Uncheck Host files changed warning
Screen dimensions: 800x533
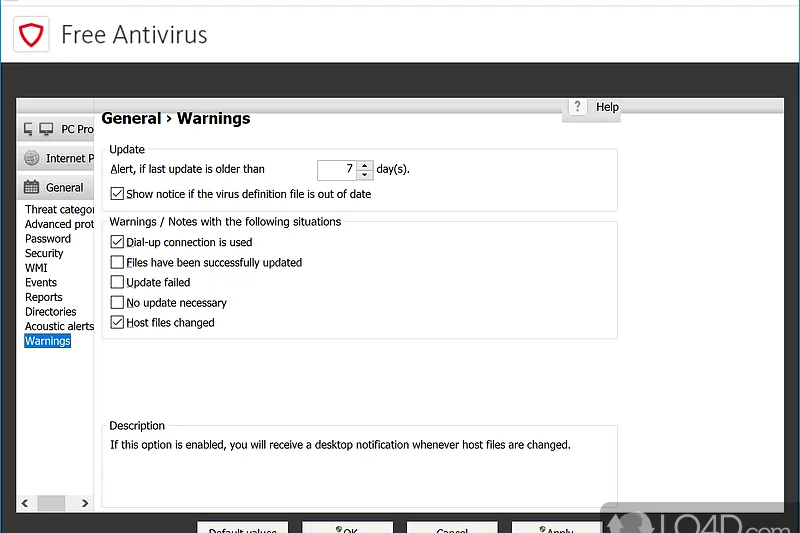coord(117,322)
